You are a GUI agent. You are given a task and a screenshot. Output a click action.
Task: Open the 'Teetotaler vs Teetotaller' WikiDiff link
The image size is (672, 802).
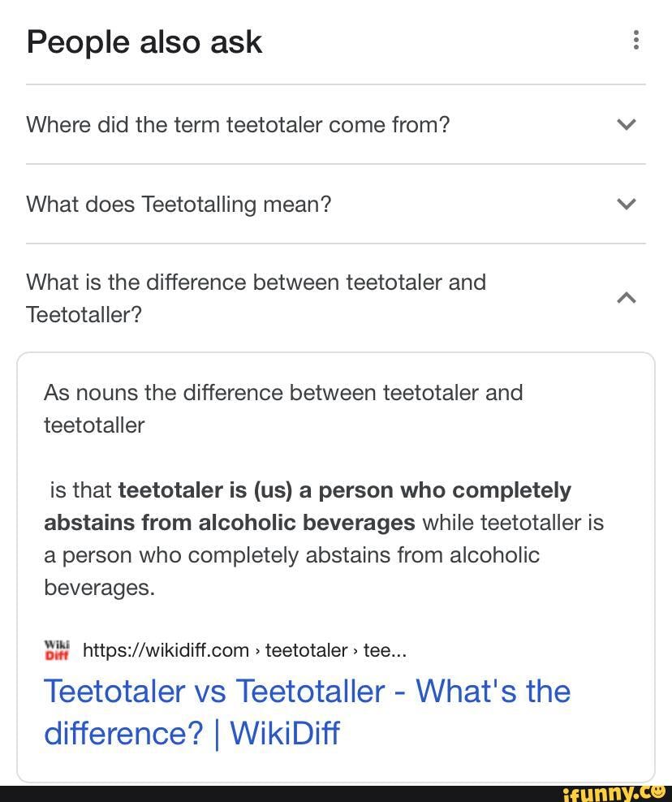(307, 711)
